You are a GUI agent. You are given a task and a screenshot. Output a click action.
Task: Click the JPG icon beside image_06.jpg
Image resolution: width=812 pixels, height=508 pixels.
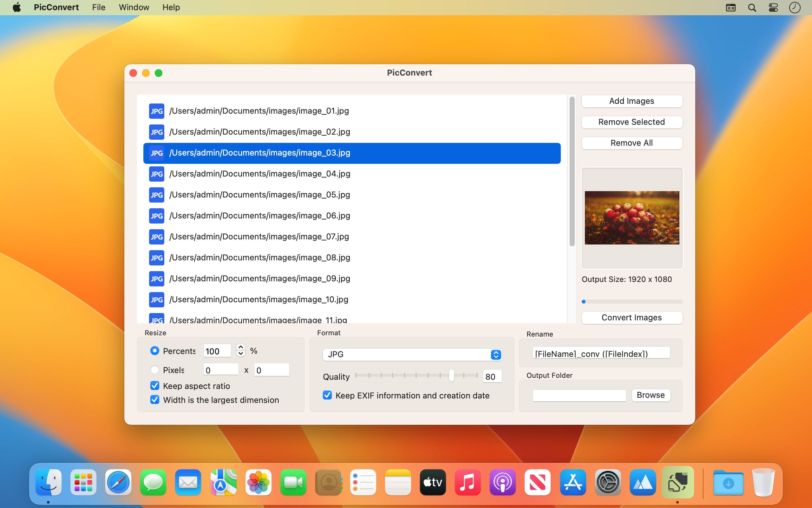156,216
